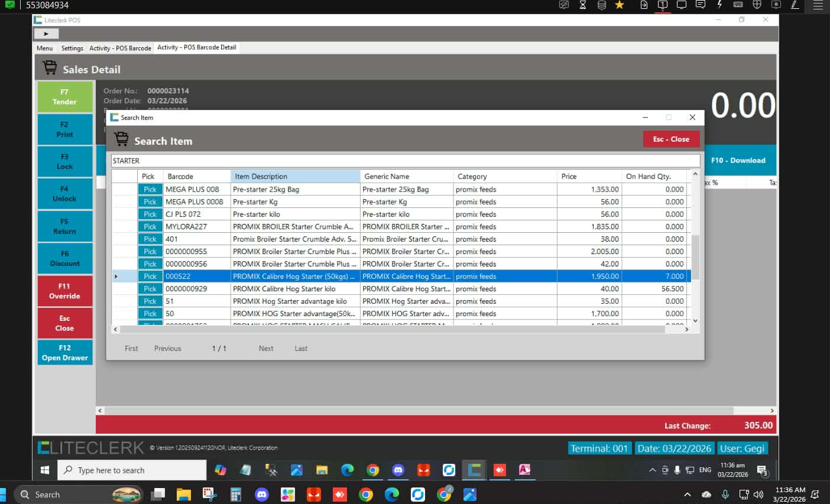Expand the arrow dropdown above the Menu bar
Screen dimensions: 830x504
coord(46,34)
